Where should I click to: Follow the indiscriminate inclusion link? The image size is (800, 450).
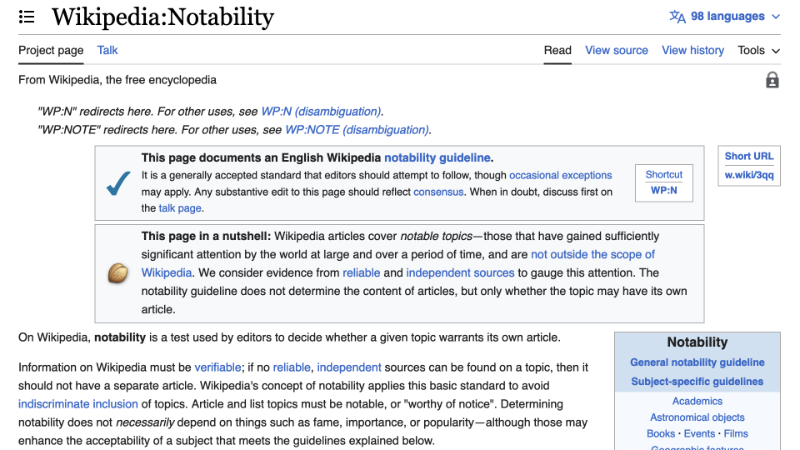pos(78,404)
